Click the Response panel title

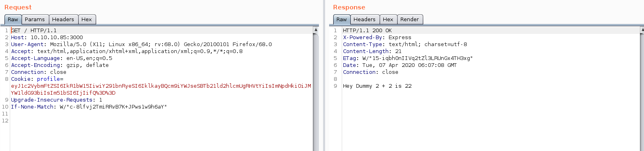tap(349, 7)
